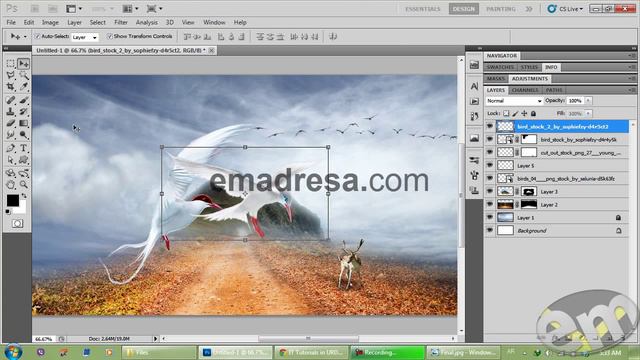
Task: Open the Navigator panel tab
Action: tap(502, 56)
